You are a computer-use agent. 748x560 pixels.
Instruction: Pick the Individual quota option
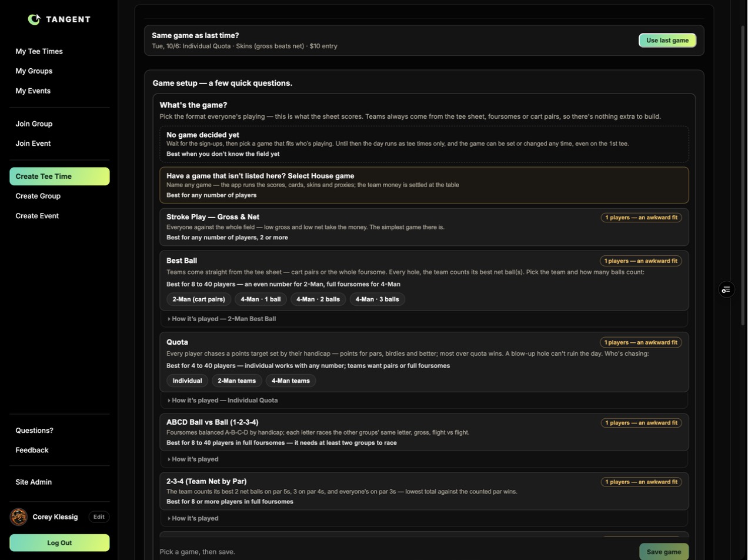click(187, 381)
